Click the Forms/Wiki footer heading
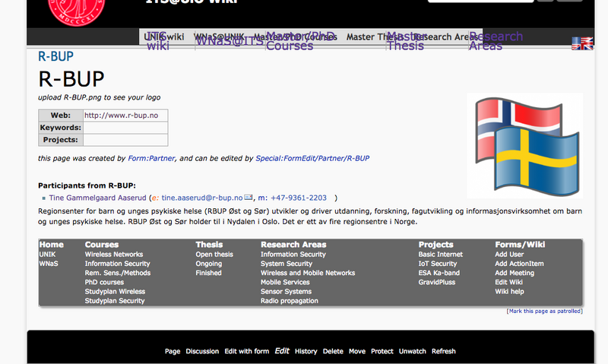Screen dimensions: 608x364 (520, 245)
